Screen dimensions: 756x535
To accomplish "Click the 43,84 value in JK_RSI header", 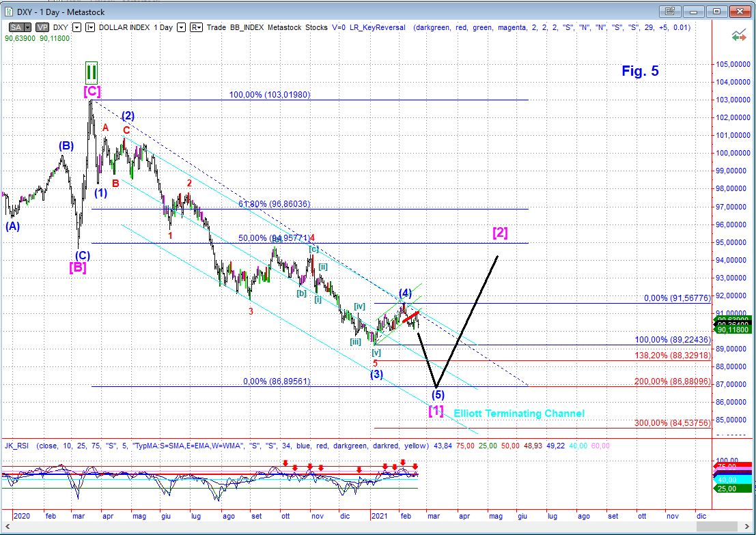I will [443, 446].
